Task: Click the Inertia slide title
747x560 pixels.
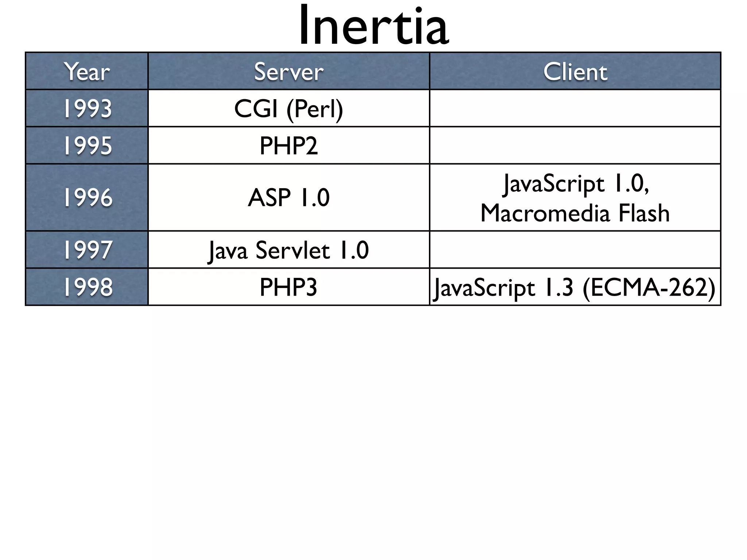Action: tap(373, 26)
